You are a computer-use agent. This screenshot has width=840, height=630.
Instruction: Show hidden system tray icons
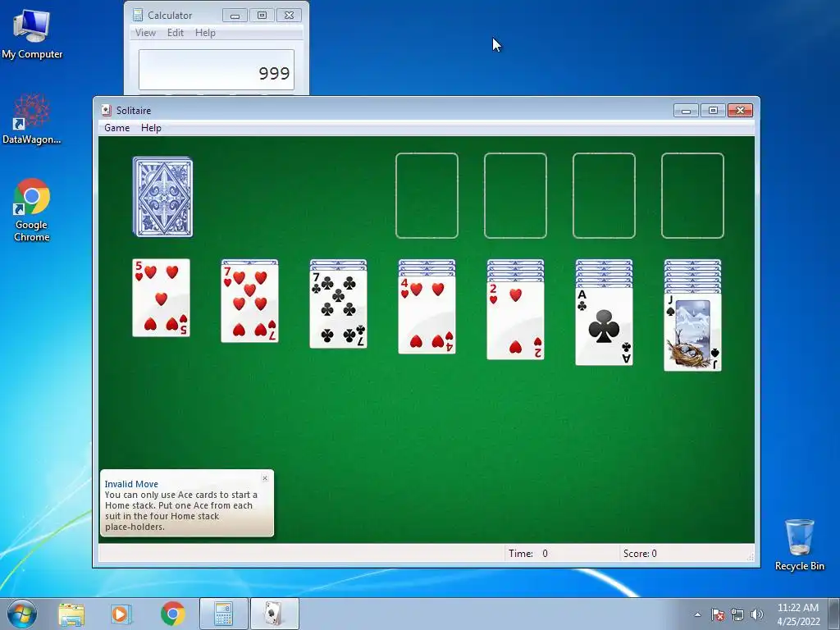click(x=697, y=614)
